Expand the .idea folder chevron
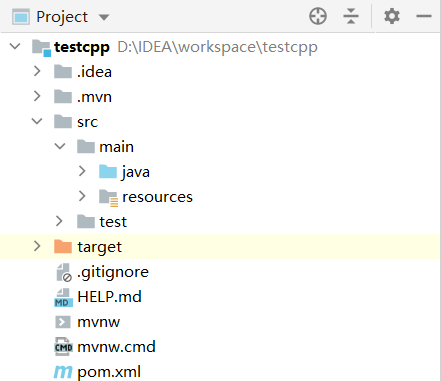 37,71
